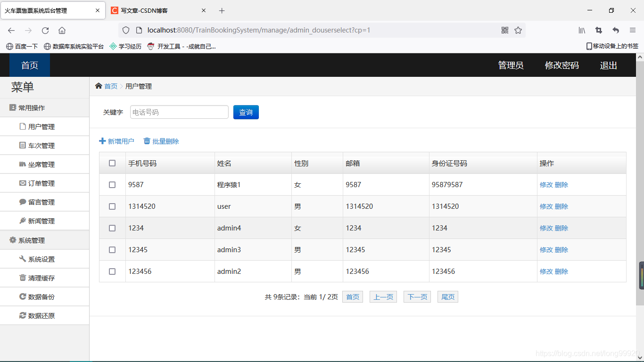Viewport: 644px width, 362px height.
Task: Open 新闻管理 in the sidebar menu
Action: 44,221
